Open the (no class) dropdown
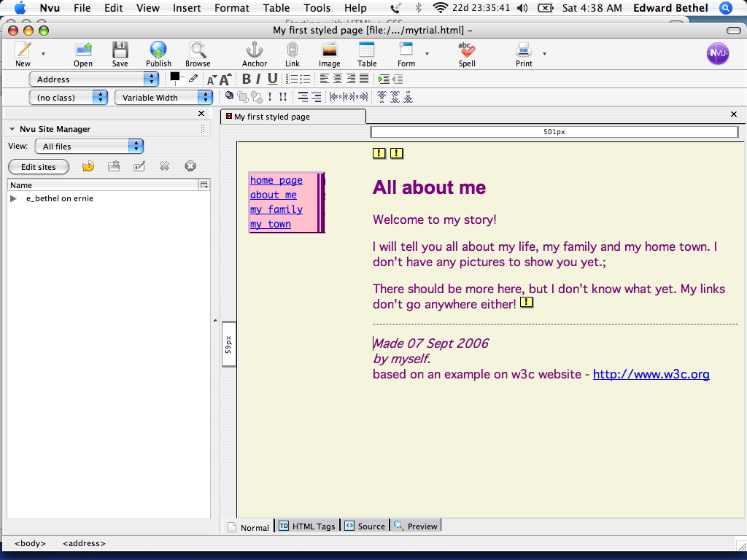Image resolution: width=747 pixels, height=560 pixels. (68, 96)
